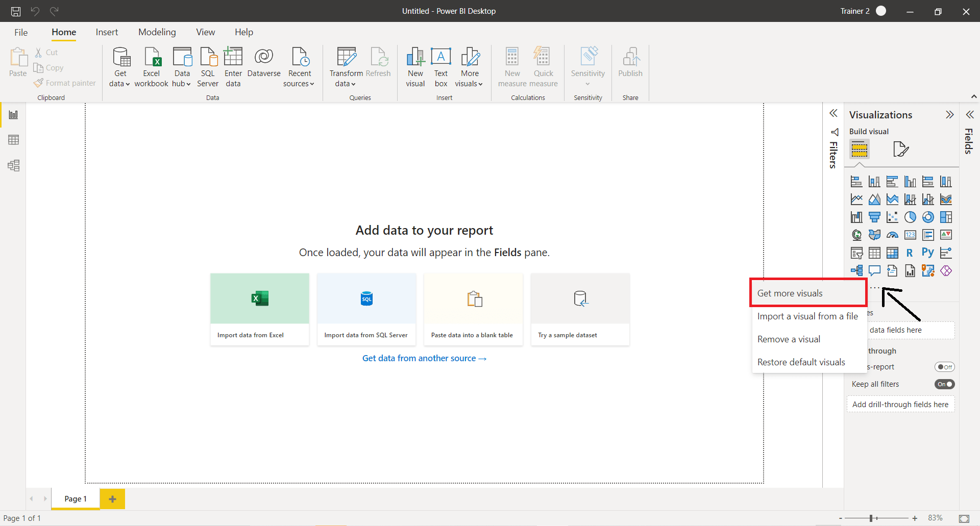Switch to the Insert ribbon tab
Image resolution: width=980 pixels, height=526 pixels.
(x=107, y=32)
